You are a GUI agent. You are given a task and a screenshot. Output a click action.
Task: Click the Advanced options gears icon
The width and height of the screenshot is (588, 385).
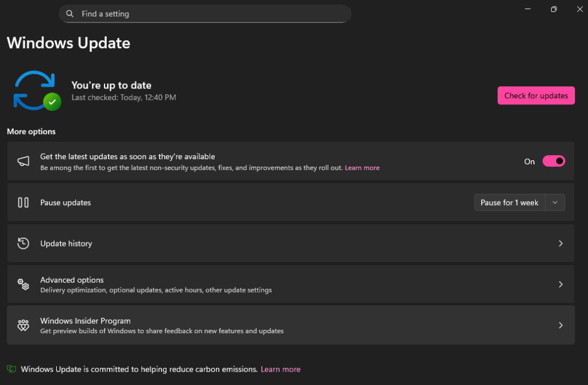pos(23,284)
